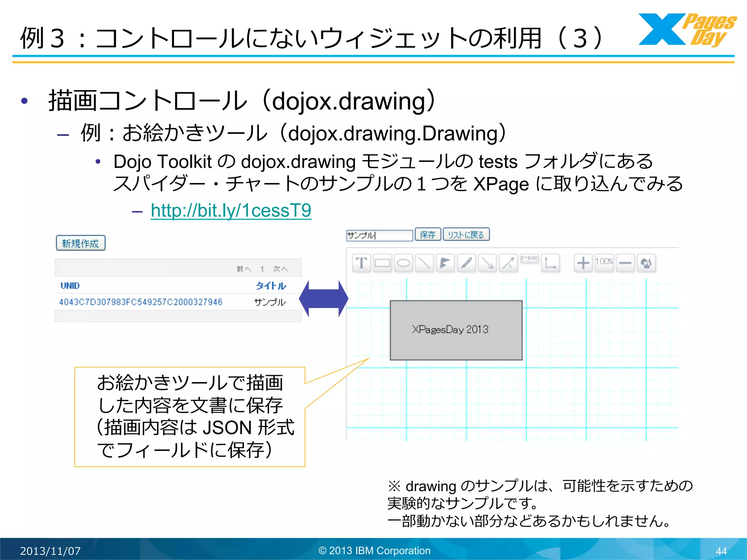747x560 pixels.
Task: Toggle the z-axis button
Action: [529, 258]
